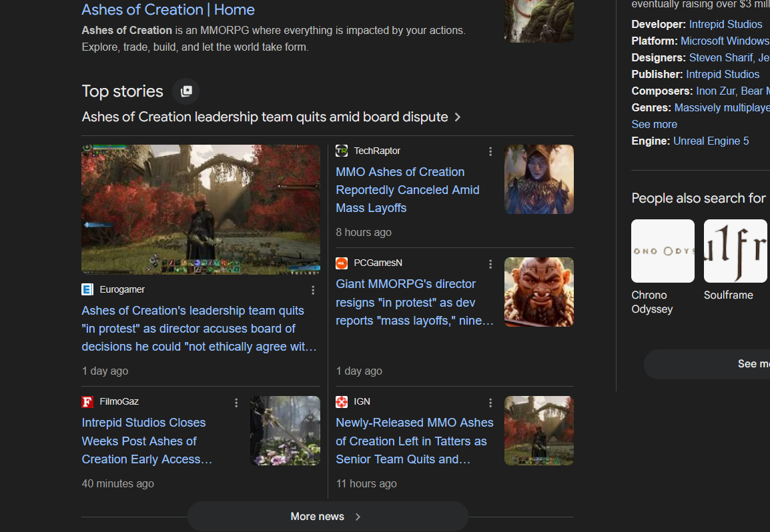Click Massively multiplayer genre link
This screenshot has width=770, height=532.
(x=722, y=108)
